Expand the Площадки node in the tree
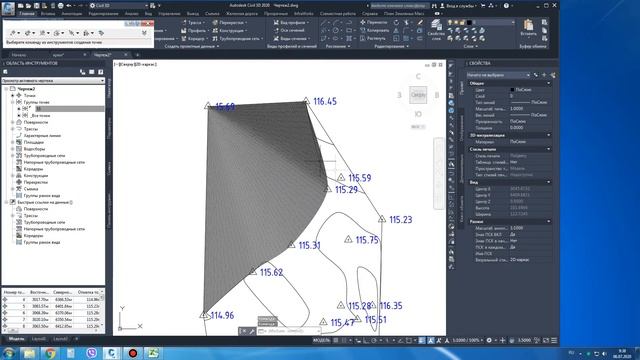 pyautogui.click(x=13, y=142)
